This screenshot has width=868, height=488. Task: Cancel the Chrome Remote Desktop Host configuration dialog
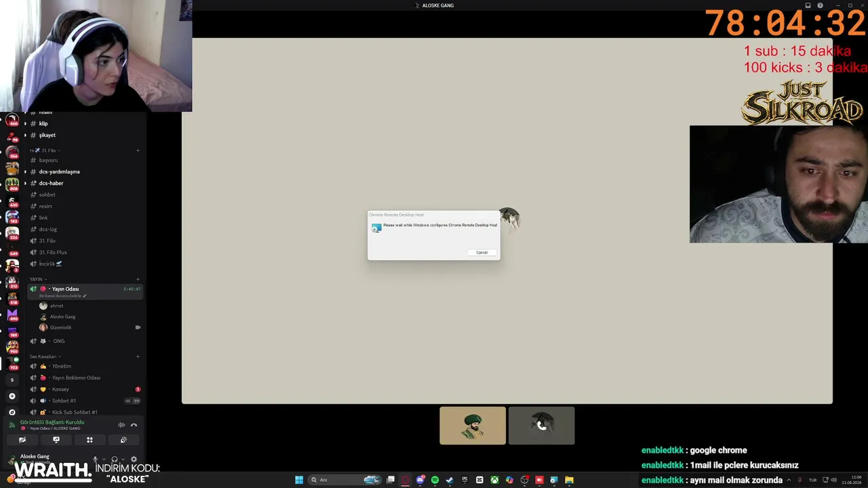481,252
